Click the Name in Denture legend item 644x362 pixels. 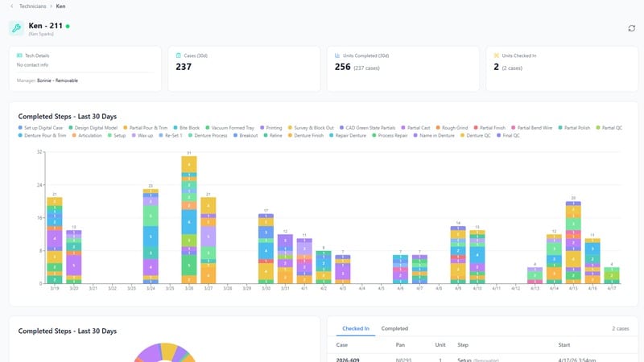pyautogui.click(x=434, y=135)
